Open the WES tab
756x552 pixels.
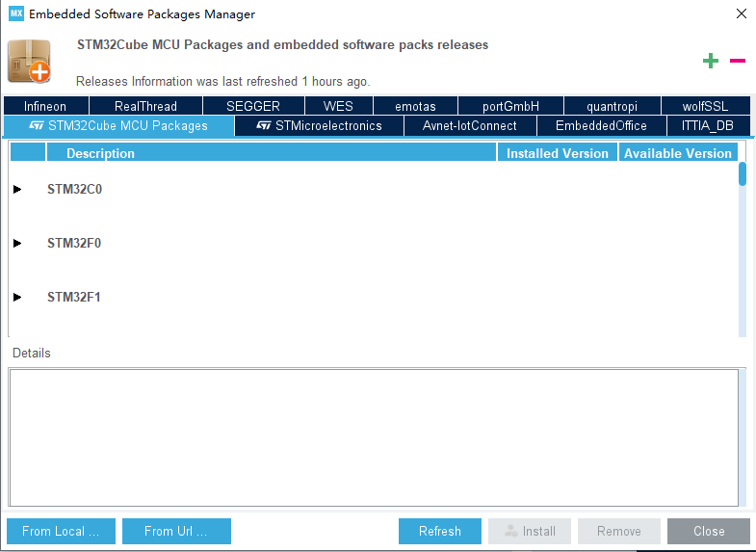338,106
